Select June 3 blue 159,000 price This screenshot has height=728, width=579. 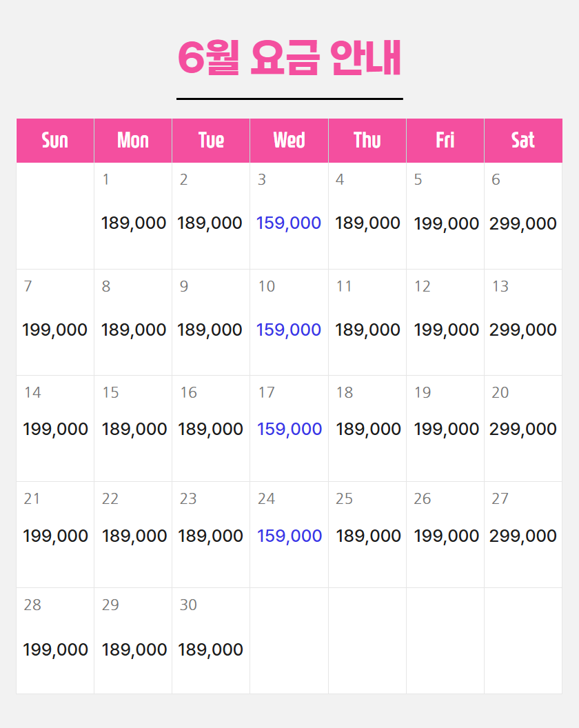[289, 223]
